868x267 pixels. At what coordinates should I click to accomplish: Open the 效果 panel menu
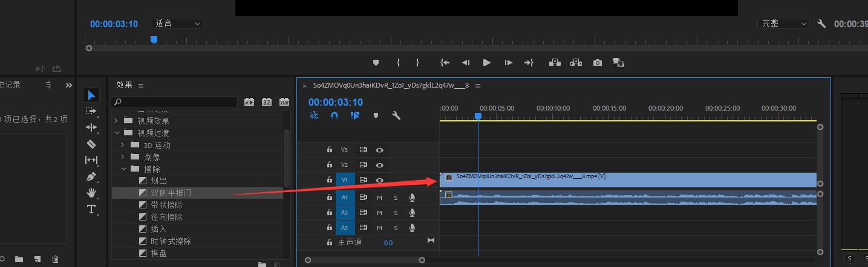(141, 86)
